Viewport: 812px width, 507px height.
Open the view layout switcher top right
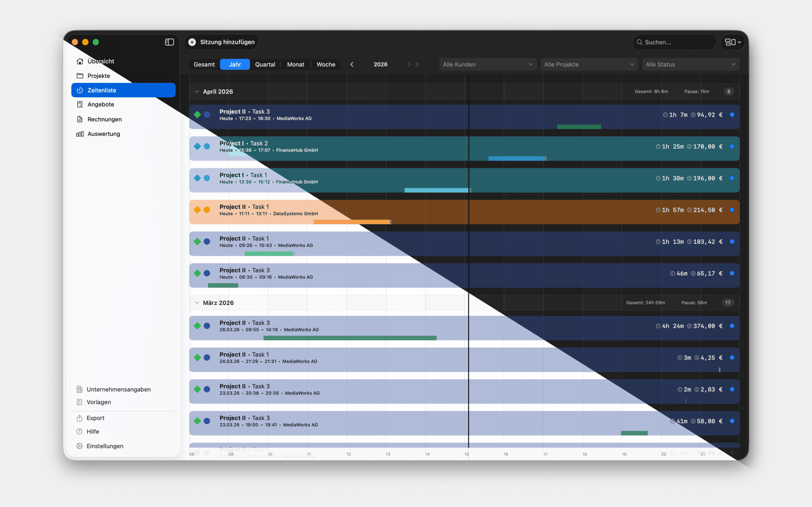pyautogui.click(x=732, y=42)
